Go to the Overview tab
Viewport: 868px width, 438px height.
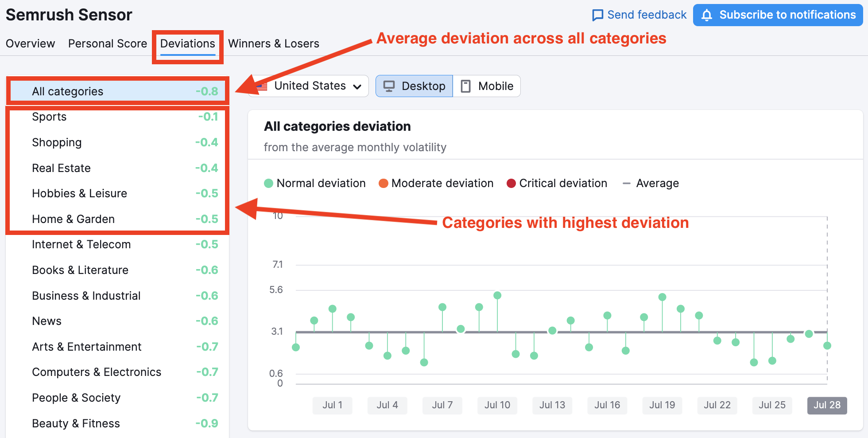[x=30, y=43]
